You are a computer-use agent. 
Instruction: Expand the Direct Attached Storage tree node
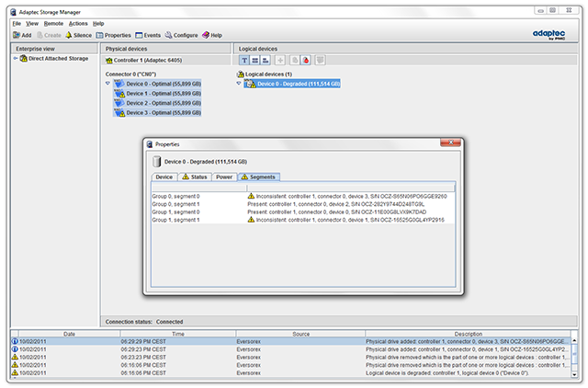pos(16,59)
